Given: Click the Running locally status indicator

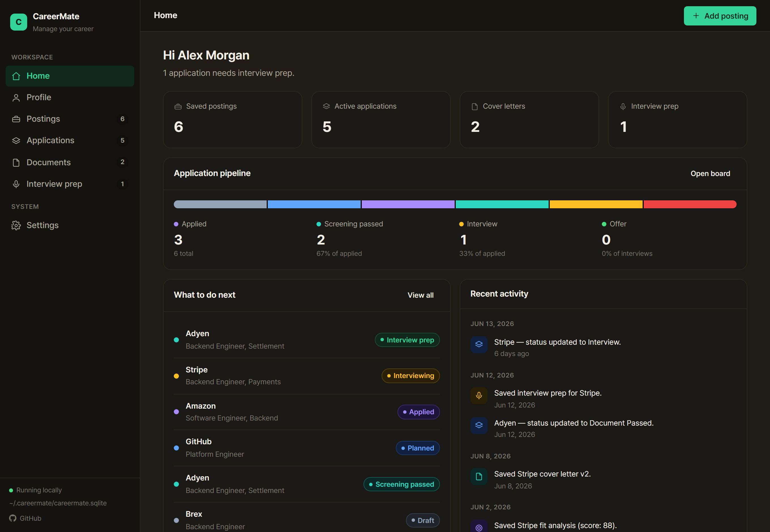Looking at the screenshot, I should click(35, 490).
